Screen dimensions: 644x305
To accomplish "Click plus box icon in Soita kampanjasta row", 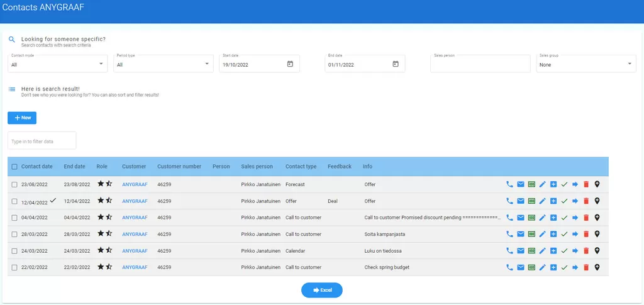I will point(553,234).
